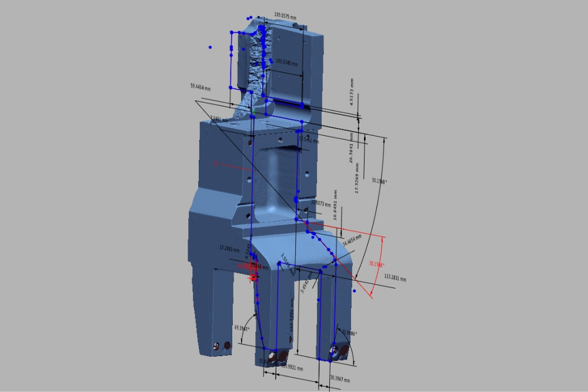Select the 109.0575 mm dimension label
Viewport: 588px width, 392px height.
285,16
